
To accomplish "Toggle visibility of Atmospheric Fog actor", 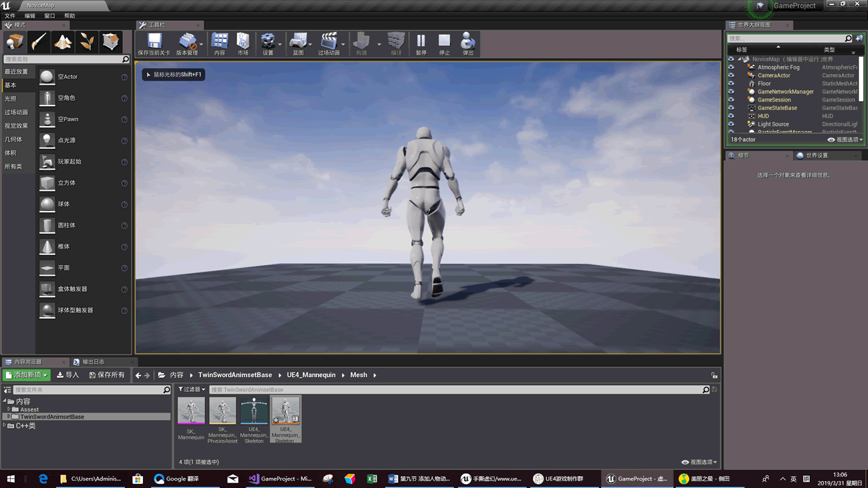I will click(731, 67).
